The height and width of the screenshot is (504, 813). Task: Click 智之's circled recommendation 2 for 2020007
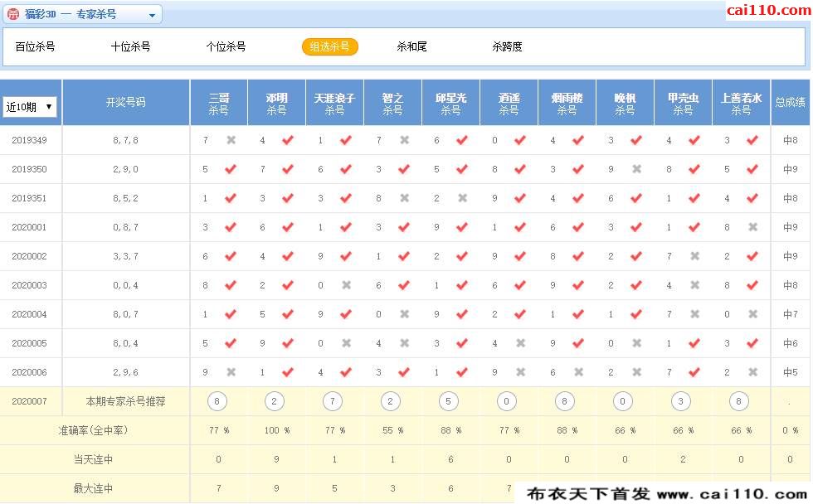click(391, 401)
